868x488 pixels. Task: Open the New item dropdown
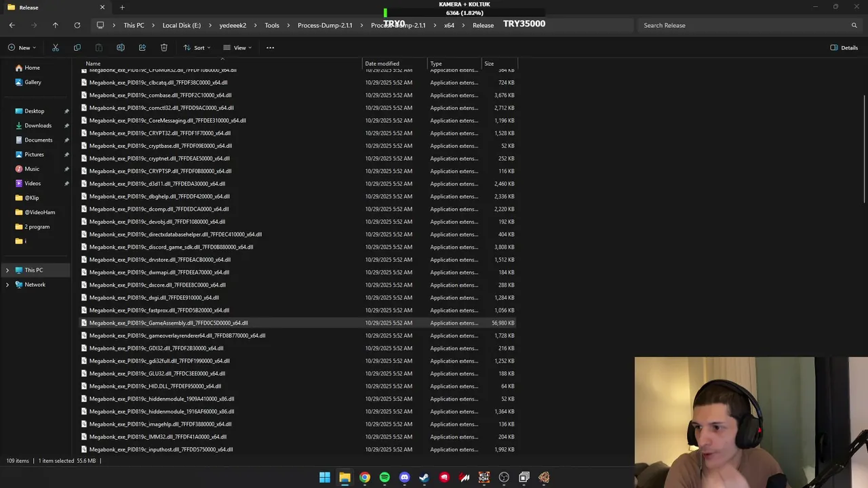23,47
